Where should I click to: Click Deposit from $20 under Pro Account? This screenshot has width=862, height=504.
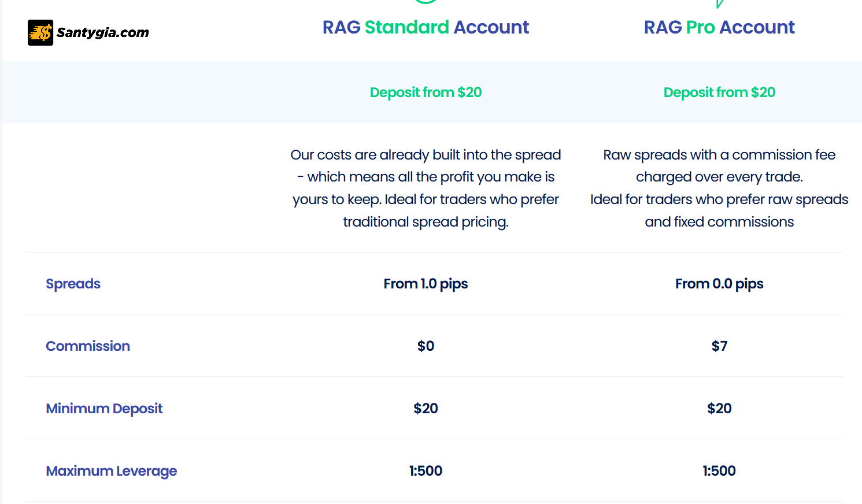click(719, 92)
